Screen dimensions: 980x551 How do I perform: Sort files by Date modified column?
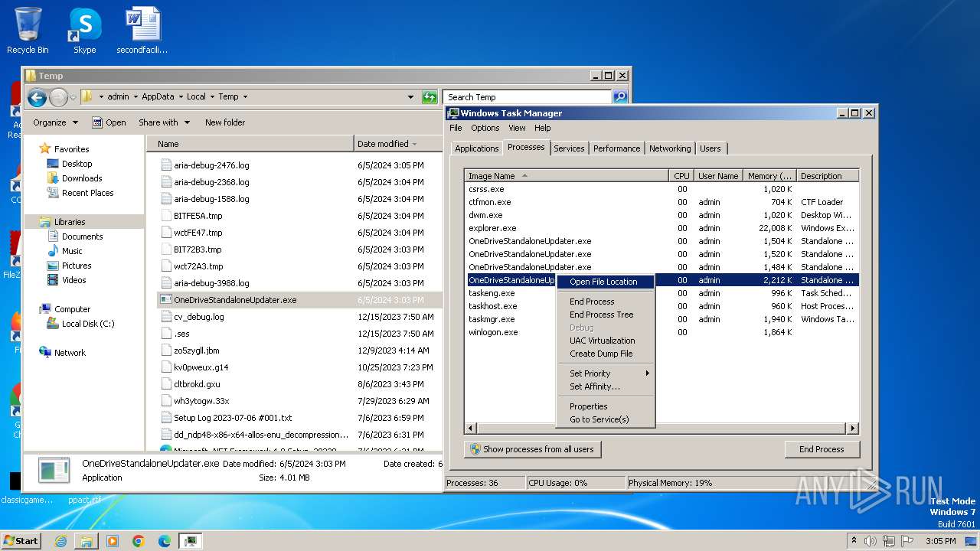tap(398, 144)
